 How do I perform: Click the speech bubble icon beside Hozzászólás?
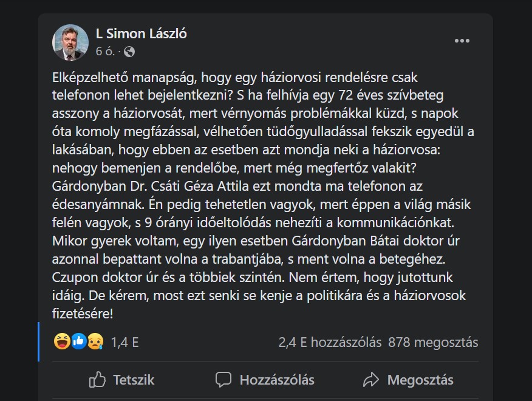click(x=223, y=380)
